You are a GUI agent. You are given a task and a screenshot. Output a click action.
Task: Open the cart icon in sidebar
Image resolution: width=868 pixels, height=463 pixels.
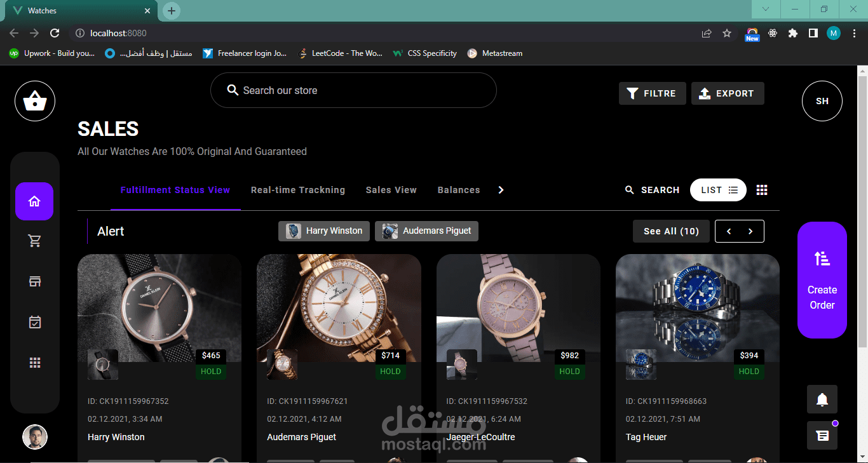coord(35,241)
